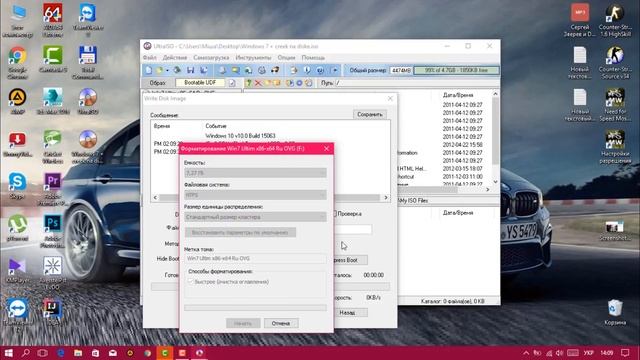Click the Отмена button in format dialog
The width and height of the screenshot is (640, 360).
(281, 323)
